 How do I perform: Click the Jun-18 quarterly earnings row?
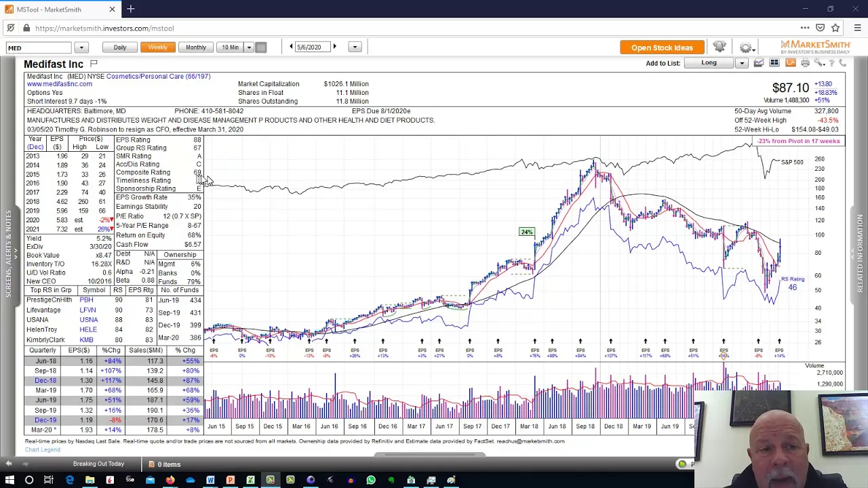(x=113, y=361)
